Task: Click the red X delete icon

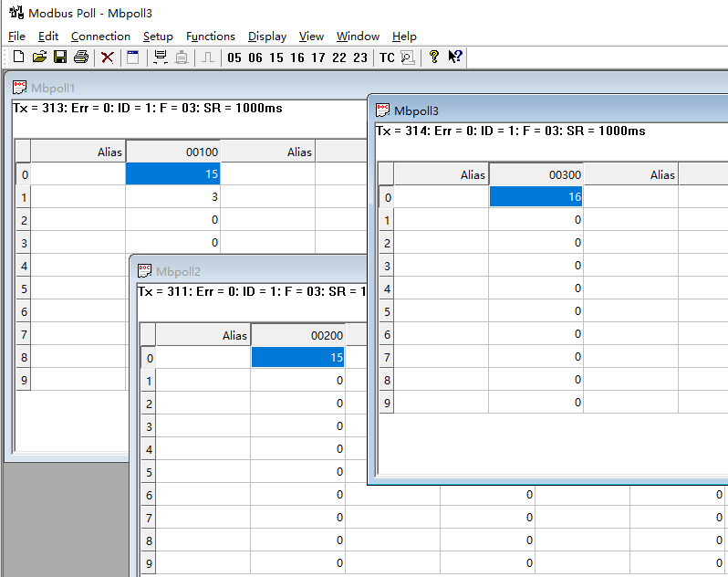Action: [x=108, y=58]
